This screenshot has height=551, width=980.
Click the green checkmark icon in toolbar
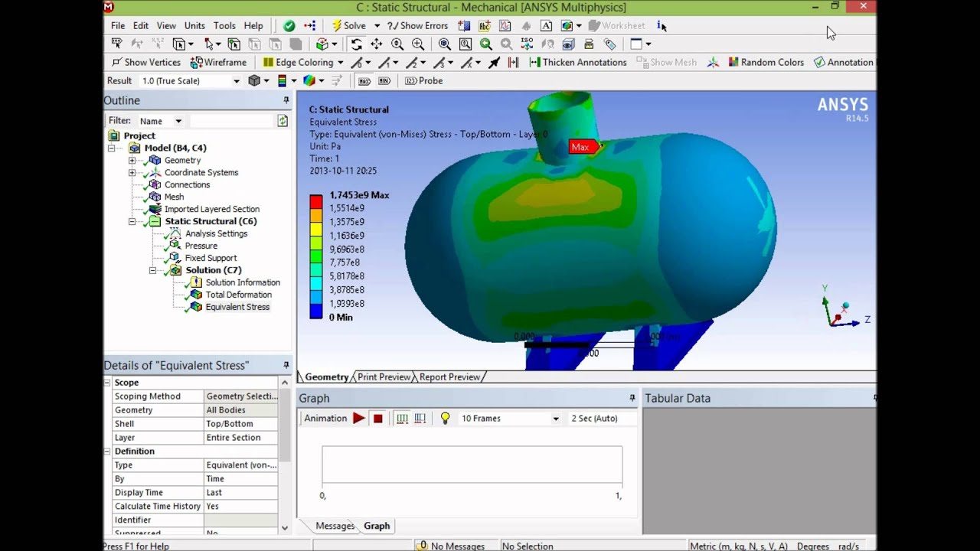coord(289,25)
